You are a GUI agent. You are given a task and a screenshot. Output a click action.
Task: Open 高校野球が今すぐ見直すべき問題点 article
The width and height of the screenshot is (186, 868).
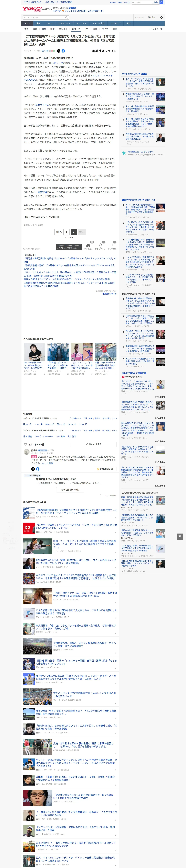point(76,712)
